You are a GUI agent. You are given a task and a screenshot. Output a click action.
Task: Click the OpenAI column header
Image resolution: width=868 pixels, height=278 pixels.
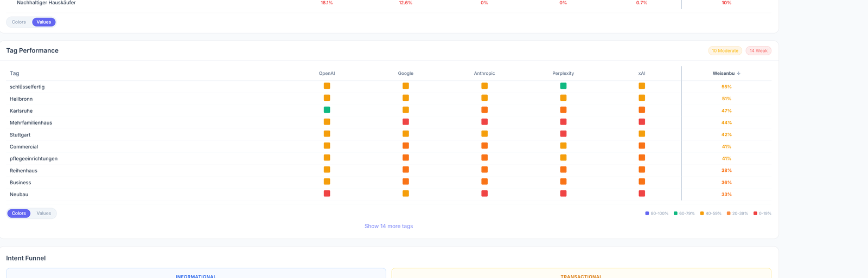pos(327,73)
